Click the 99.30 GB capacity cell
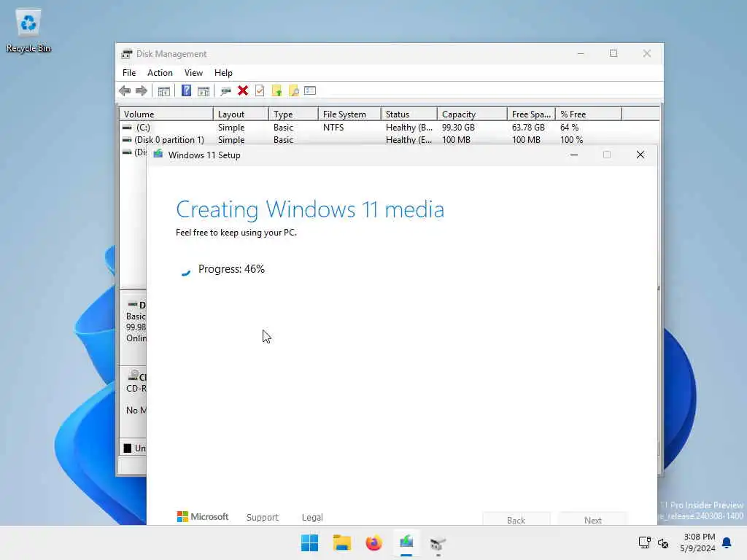Image resolution: width=747 pixels, height=560 pixels. (x=458, y=127)
